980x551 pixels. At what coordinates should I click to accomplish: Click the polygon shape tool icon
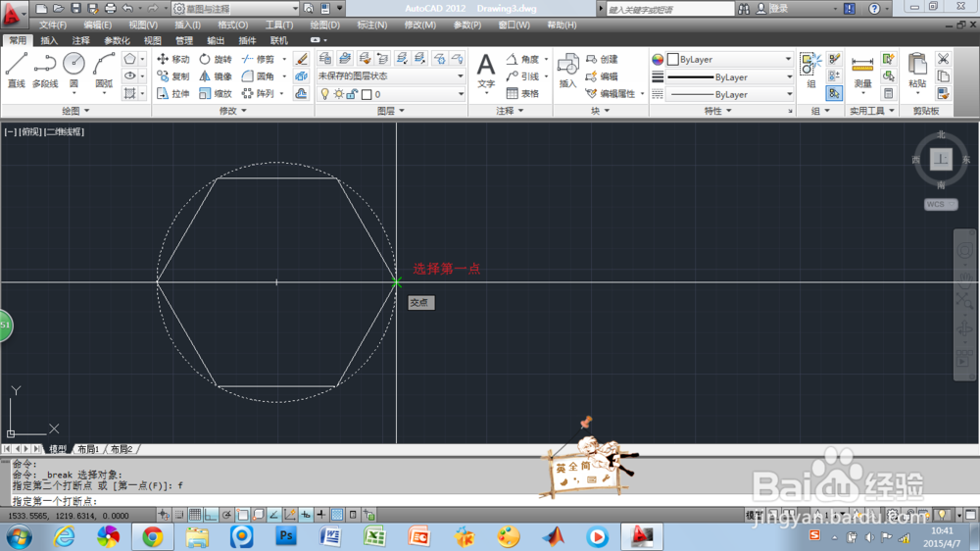click(129, 59)
